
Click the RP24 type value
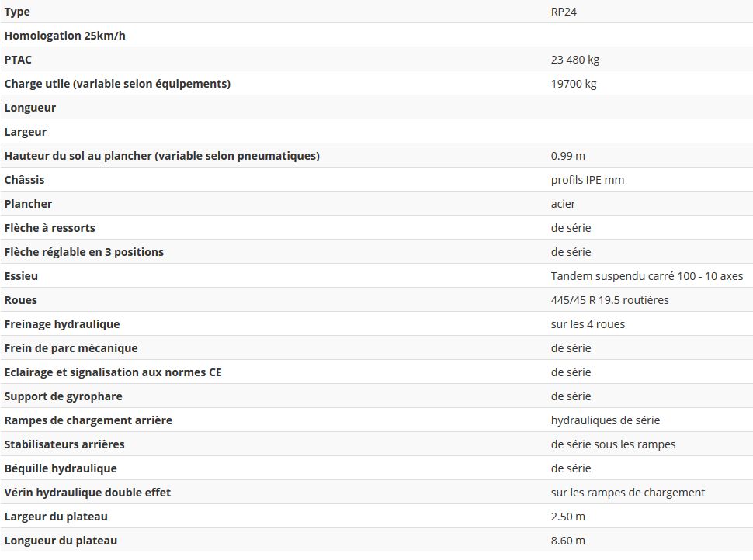pyautogui.click(x=564, y=12)
